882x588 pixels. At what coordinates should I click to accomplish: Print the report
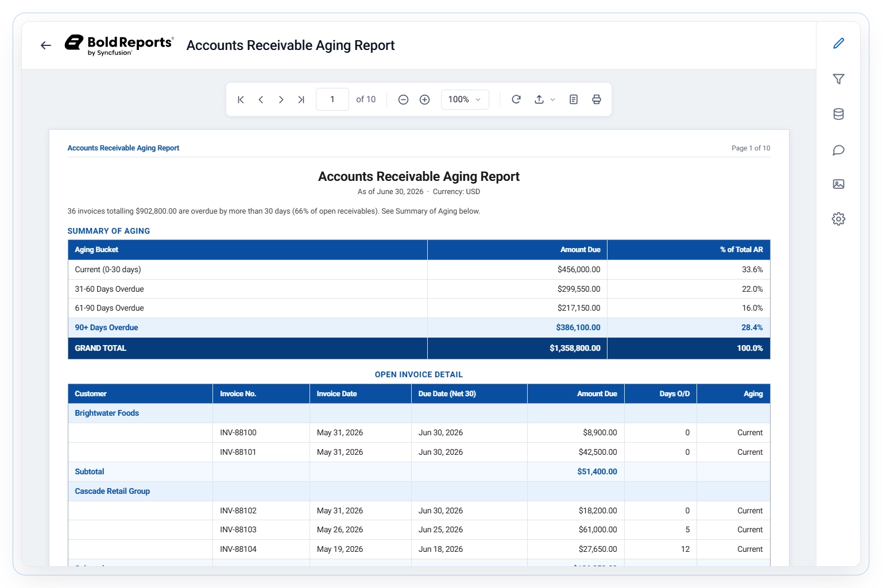coord(597,99)
